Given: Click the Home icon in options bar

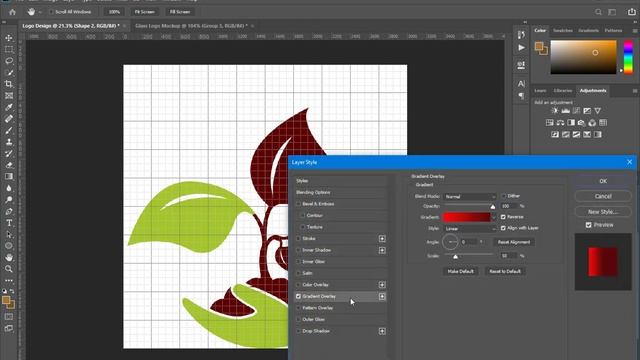Looking at the screenshot, I should tap(13, 12).
